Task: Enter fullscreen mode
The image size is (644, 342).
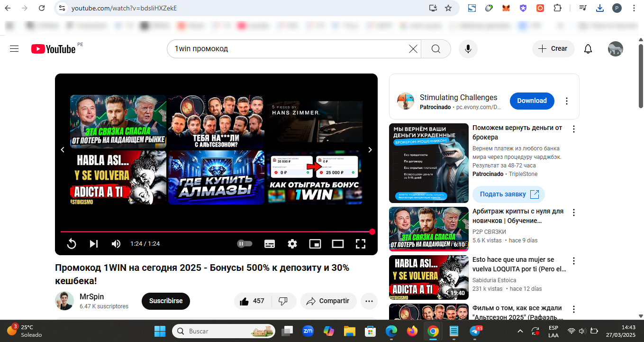Action: tap(361, 244)
